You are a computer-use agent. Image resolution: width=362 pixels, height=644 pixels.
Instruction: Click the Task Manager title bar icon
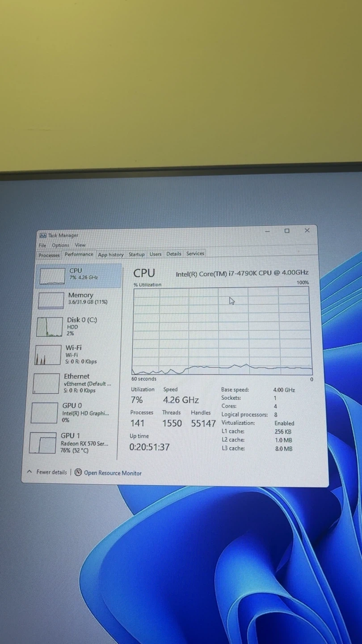tap(43, 235)
